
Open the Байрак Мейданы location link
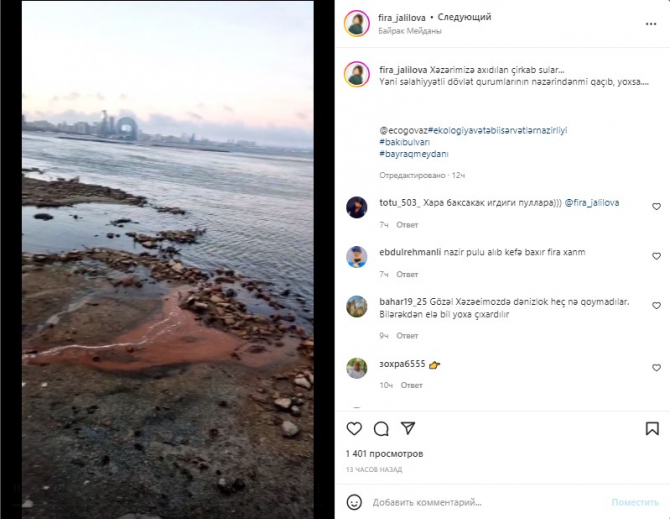coord(410,31)
